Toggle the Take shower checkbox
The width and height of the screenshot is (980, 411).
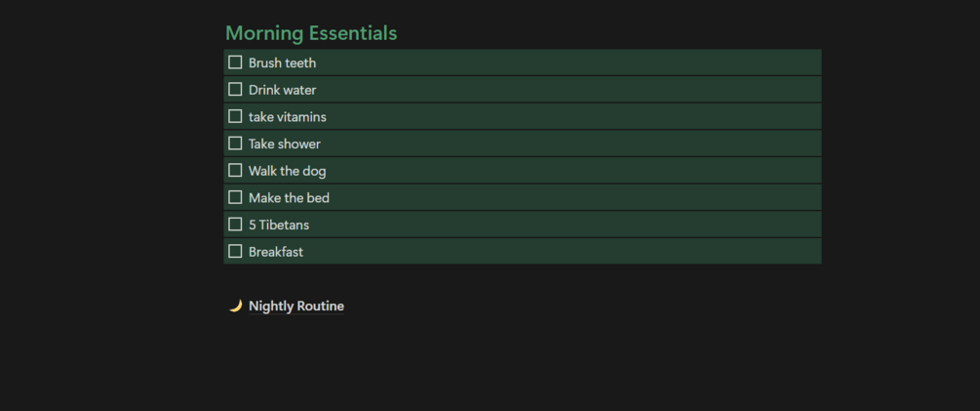tap(235, 144)
